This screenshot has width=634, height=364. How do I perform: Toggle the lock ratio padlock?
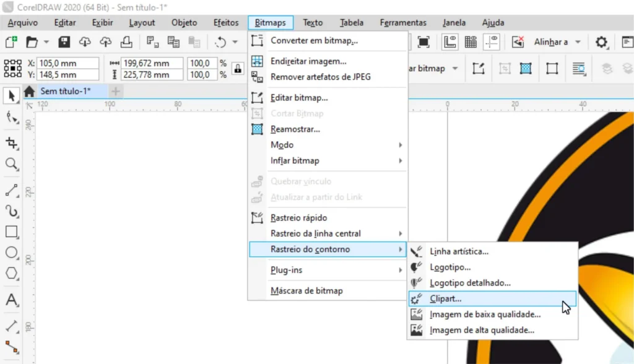(x=238, y=69)
